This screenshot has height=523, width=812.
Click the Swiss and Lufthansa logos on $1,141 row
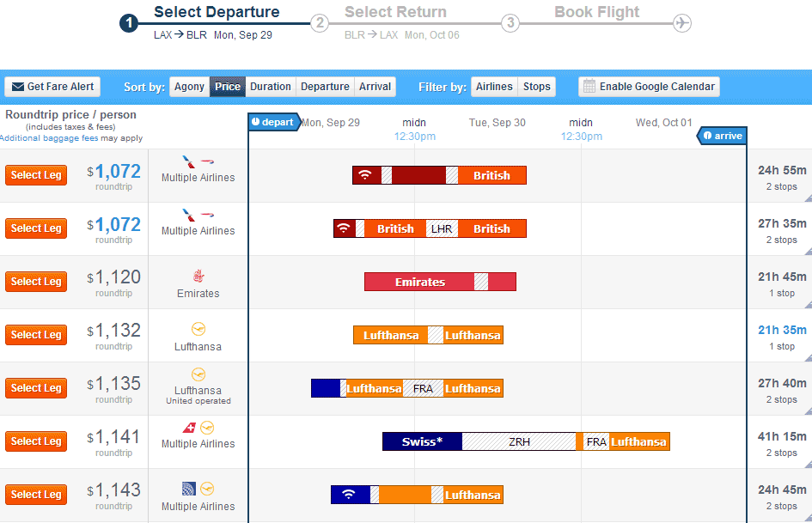198,428
